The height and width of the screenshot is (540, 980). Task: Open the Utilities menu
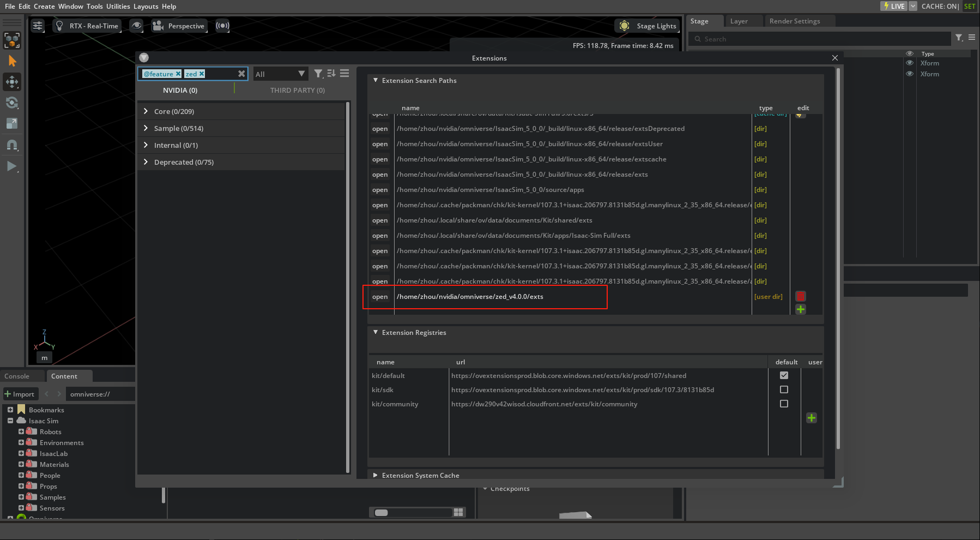coord(118,7)
